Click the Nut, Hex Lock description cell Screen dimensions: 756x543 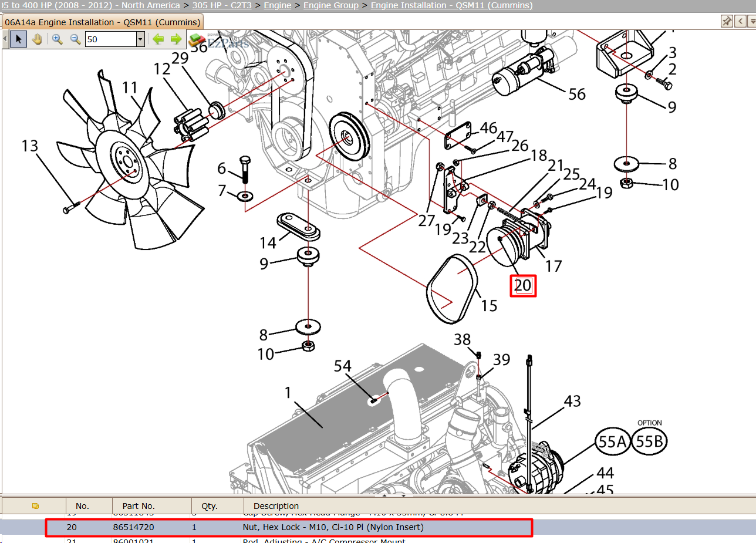(x=333, y=527)
